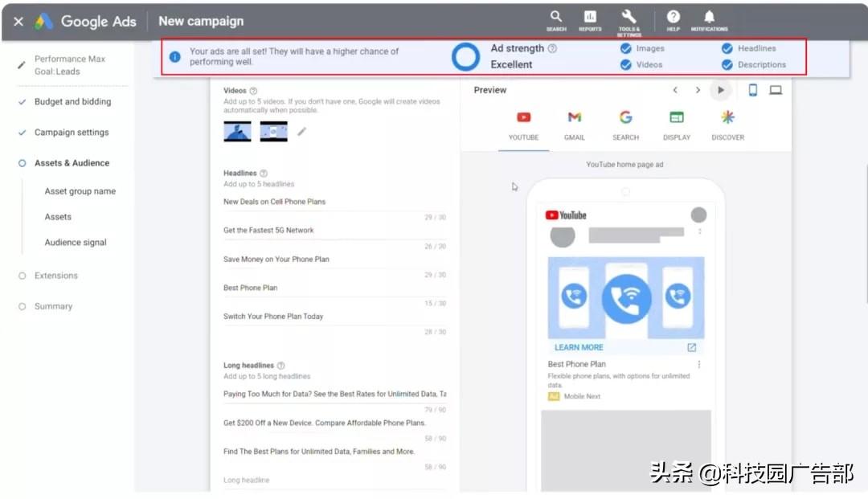Edit long headline Find The Best Plans
Screen dimensions: 868x499
pos(334,452)
